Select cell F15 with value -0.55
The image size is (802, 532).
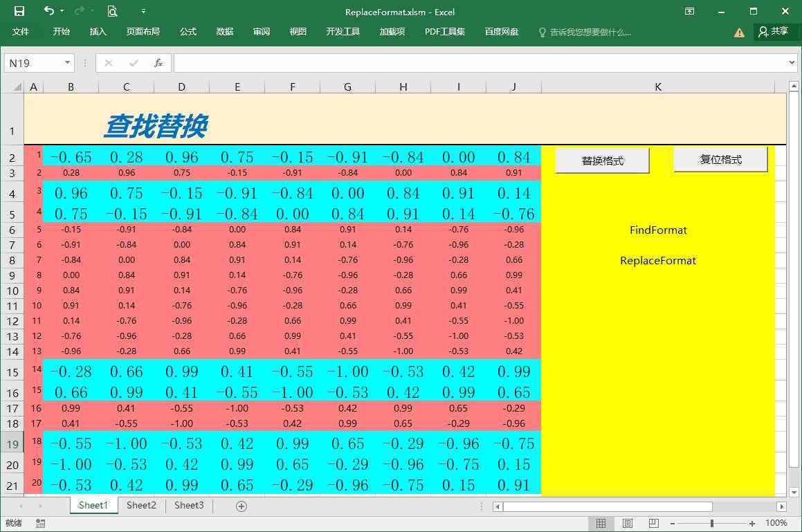pyautogui.click(x=293, y=372)
